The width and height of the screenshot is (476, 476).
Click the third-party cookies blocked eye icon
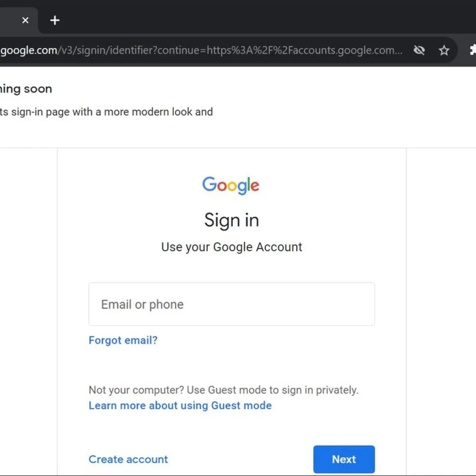click(419, 50)
